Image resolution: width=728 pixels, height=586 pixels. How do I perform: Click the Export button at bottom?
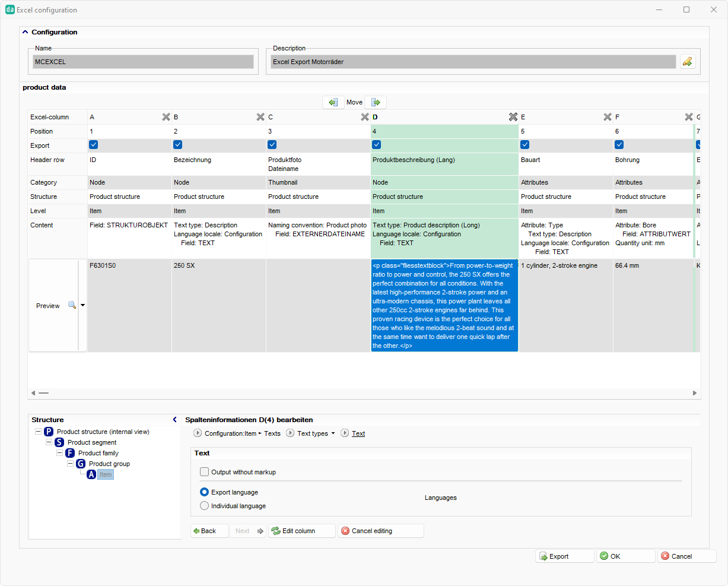tap(564, 556)
